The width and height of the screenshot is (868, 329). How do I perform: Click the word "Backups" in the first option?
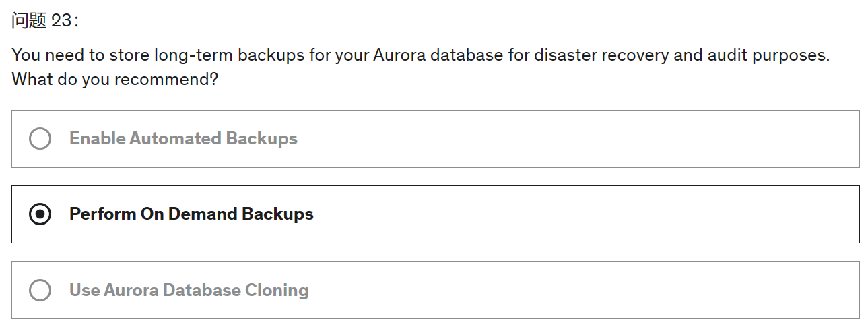tap(261, 139)
